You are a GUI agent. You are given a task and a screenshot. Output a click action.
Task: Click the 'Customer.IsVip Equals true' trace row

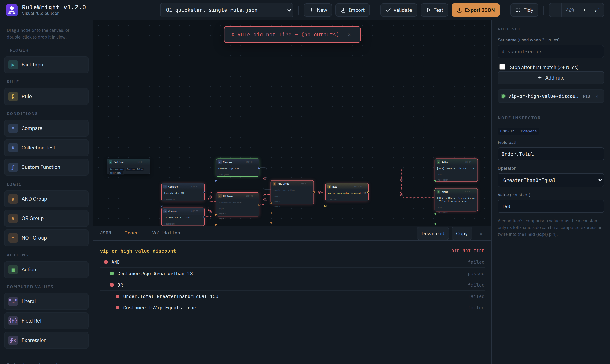click(292, 308)
